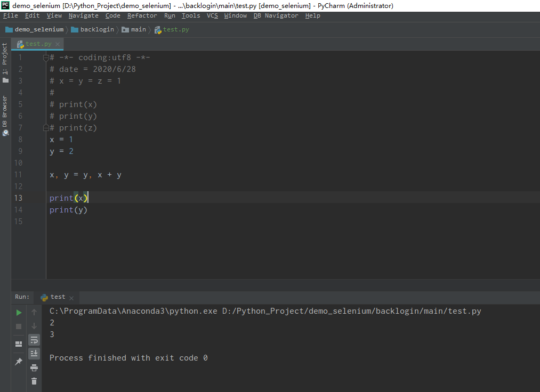
Task: Select the test.py editor tab
Action: coord(37,44)
